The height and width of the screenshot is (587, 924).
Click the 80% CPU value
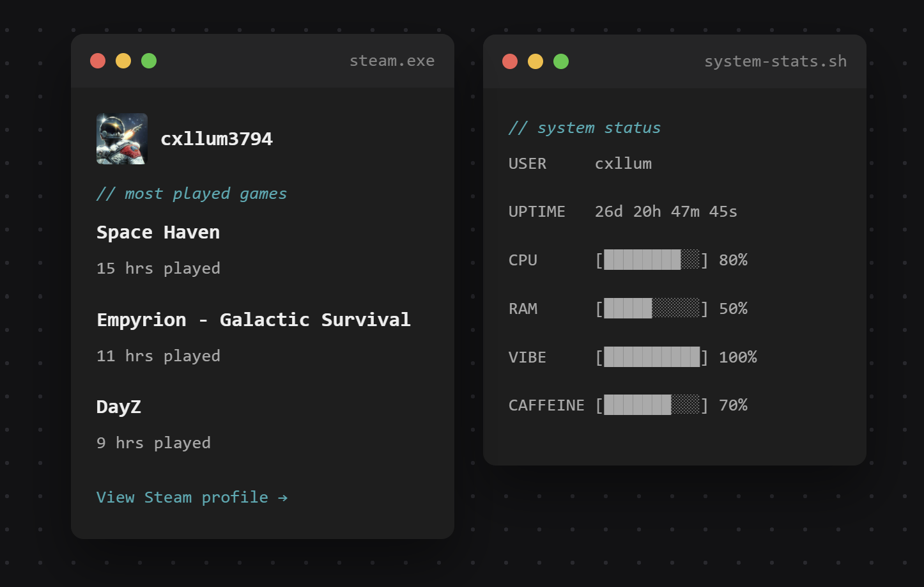(x=733, y=260)
